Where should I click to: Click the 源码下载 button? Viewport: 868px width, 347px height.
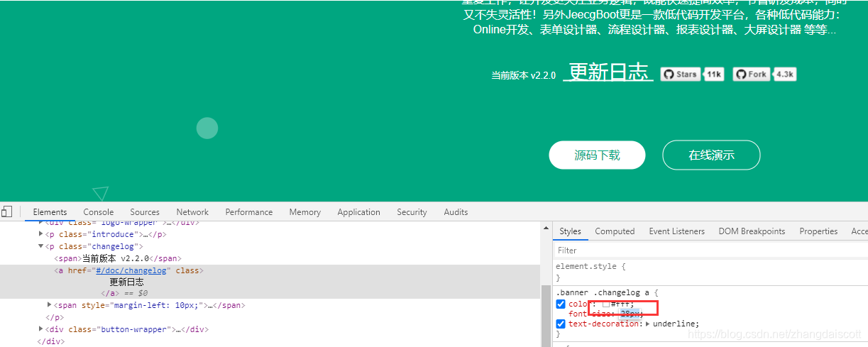597,155
